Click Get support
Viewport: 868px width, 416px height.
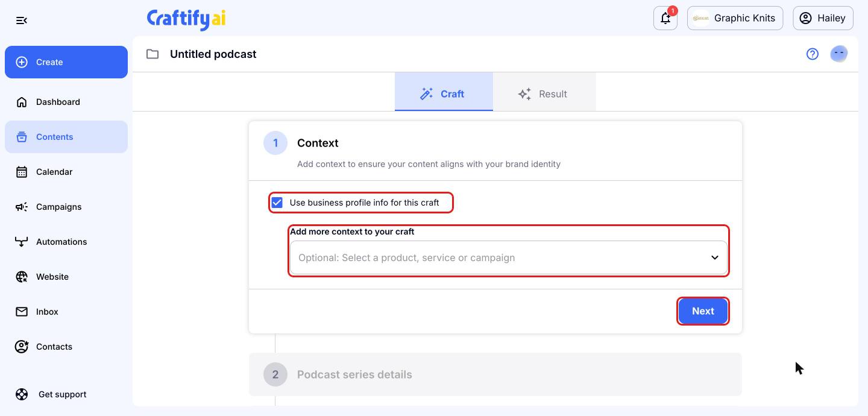tap(66, 394)
